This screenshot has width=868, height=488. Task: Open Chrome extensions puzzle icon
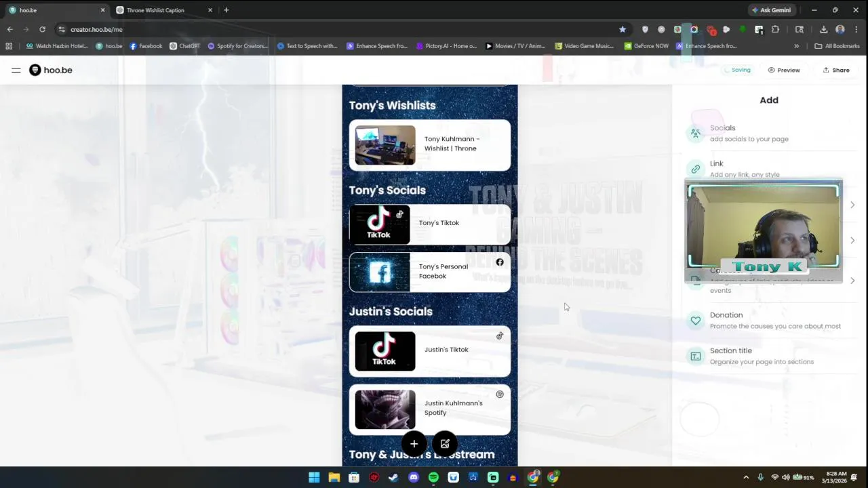coord(775,29)
